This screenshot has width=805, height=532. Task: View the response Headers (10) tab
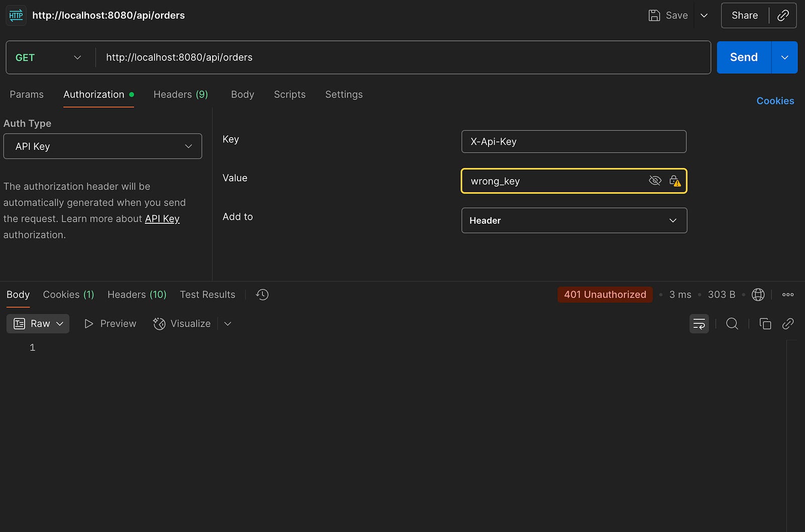click(x=137, y=295)
